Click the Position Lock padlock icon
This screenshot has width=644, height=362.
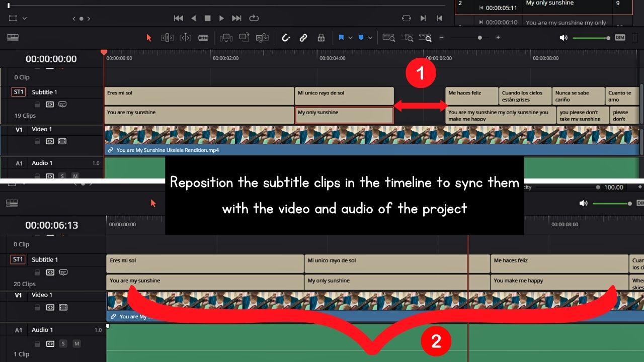coord(320,38)
